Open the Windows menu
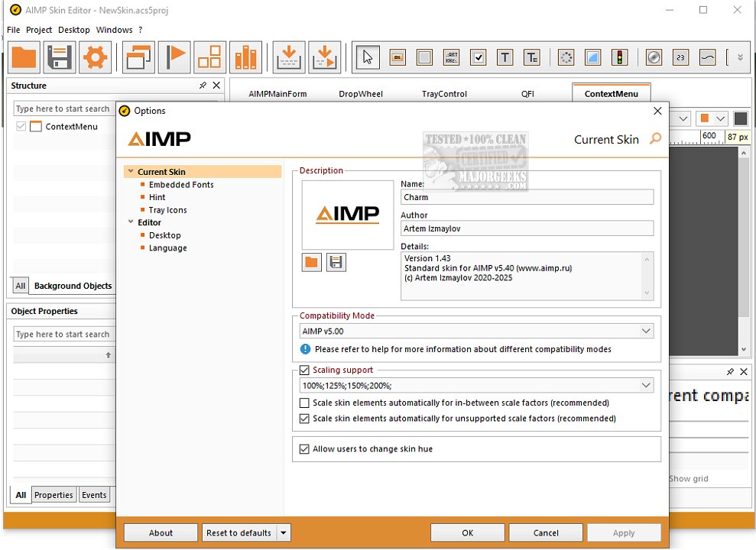 point(114,30)
